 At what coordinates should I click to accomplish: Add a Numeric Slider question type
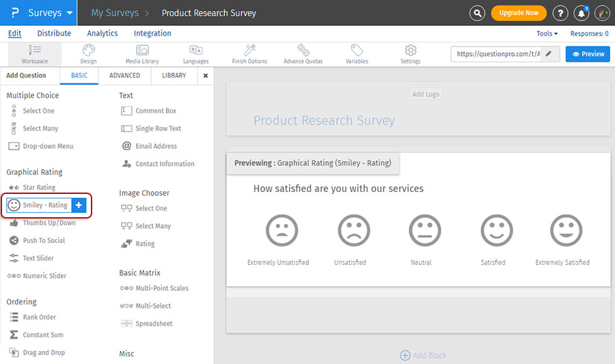tap(44, 276)
